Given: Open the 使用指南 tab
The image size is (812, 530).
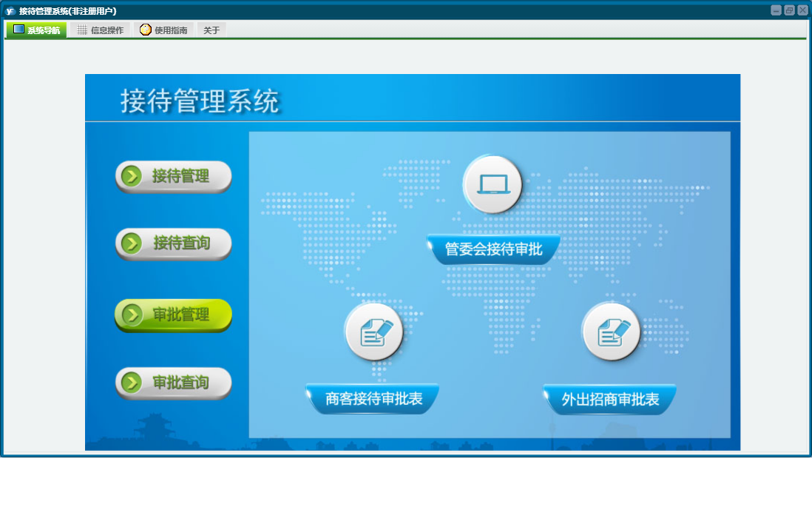Looking at the screenshot, I should [x=163, y=30].
